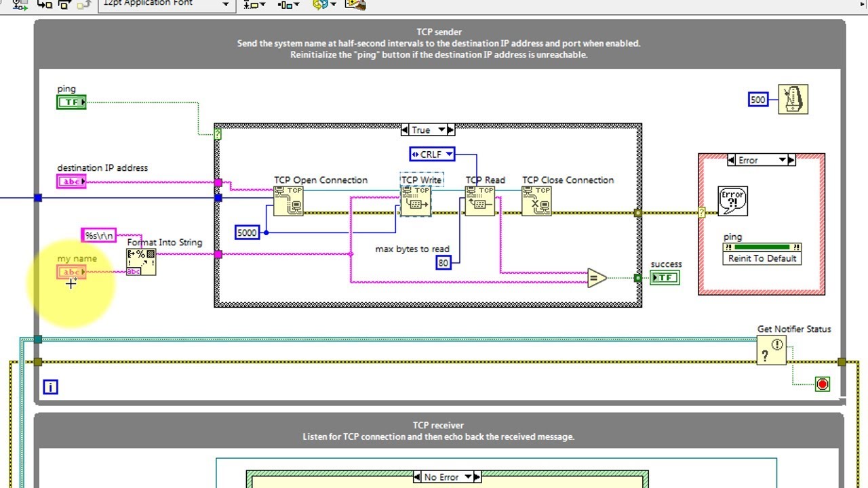Click the 5000 timeout constant
The image size is (868, 488).
coord(247,232)
